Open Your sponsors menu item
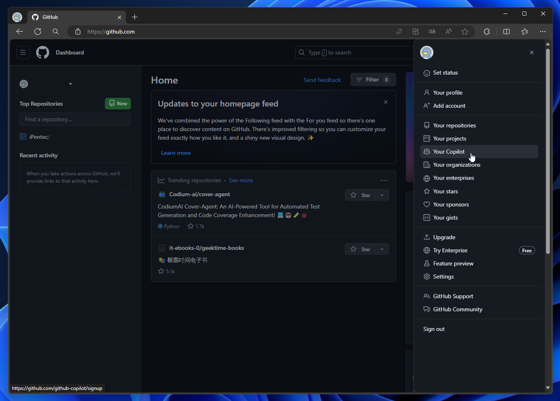Image resolution: width=560 pixels, height=401 pixels. click(479, 205)
